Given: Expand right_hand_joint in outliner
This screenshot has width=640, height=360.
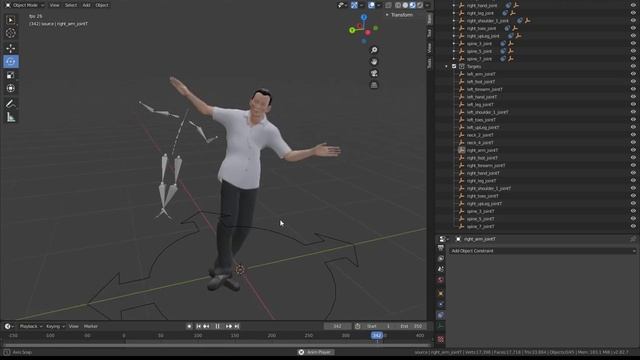Looking at the screenshot, I should [454, 5].
